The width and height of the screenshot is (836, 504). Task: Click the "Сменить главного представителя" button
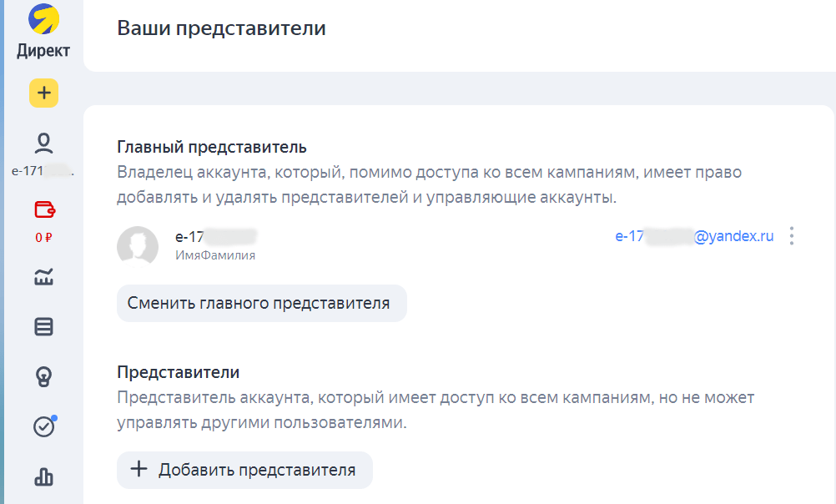point(261,304)
